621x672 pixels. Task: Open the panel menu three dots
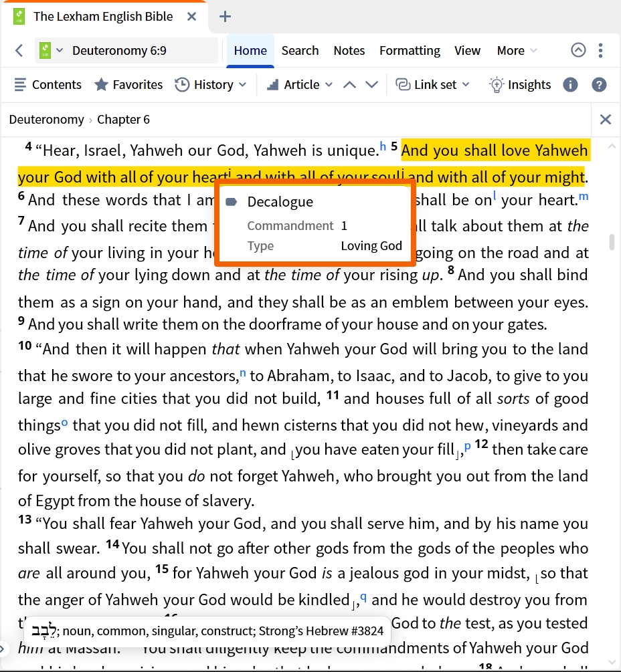[x=600, y=51]
